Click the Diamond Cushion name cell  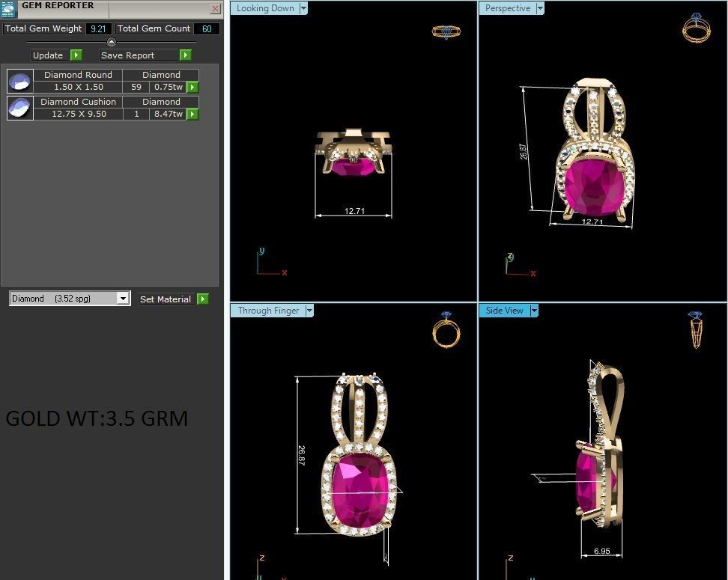pos(78,102)
